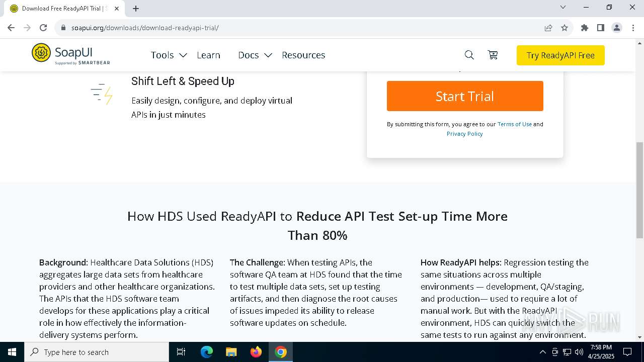The width and height of the screenshot is (644, 362).
Task: Open the Windows notifications center
Action: pyautogui.click(x=627, y=352)
